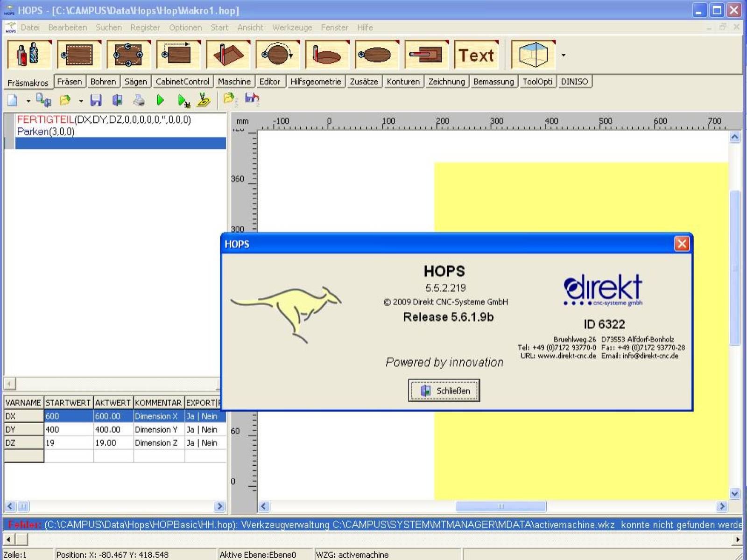Run the program with green play icon

click(160, 100)
